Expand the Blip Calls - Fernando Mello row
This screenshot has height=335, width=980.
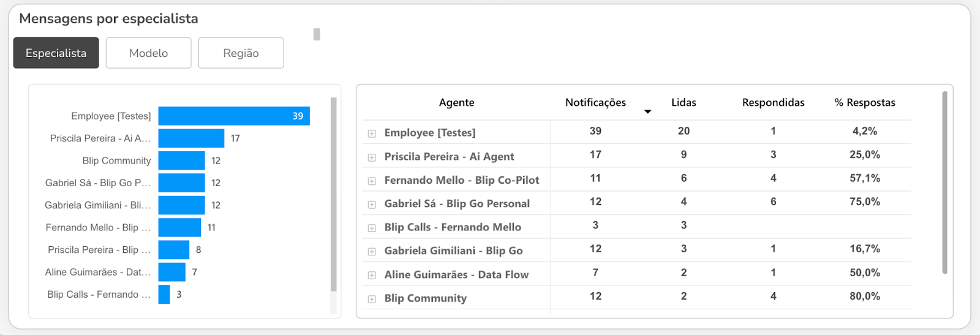pos(372,228)
